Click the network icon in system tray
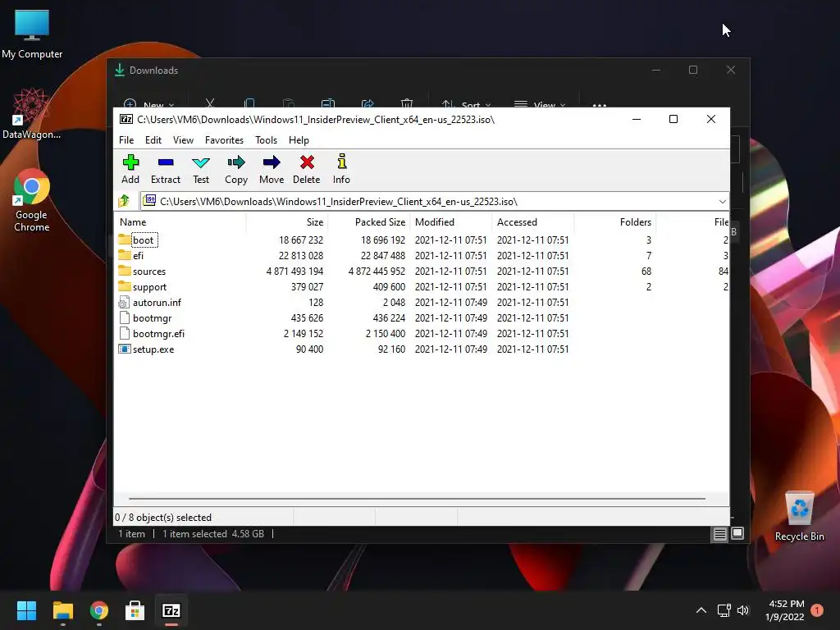This screenshot has height=630, width=840. click(724, 610)
